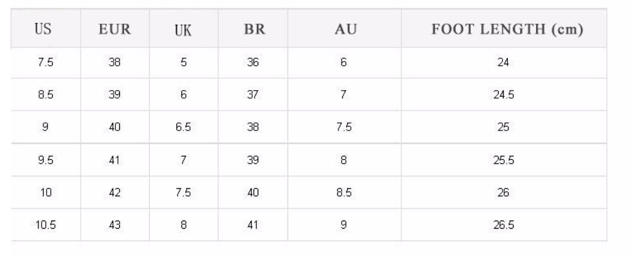Image resolution: width=644 pixels, height=256 pixels.
Task: Click the 37 cell in BR column
Action: click(x=253, y=95)
